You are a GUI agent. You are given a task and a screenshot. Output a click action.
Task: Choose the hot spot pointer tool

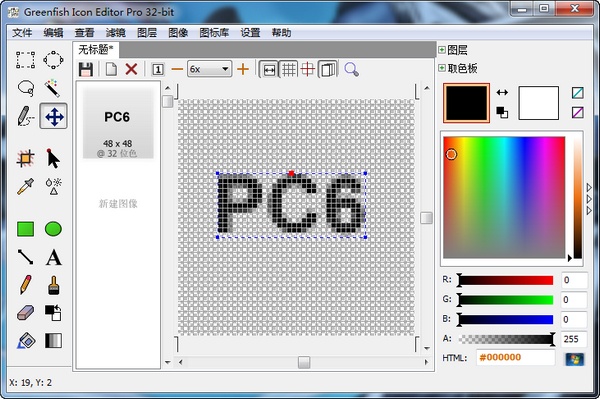pos(53,158)
